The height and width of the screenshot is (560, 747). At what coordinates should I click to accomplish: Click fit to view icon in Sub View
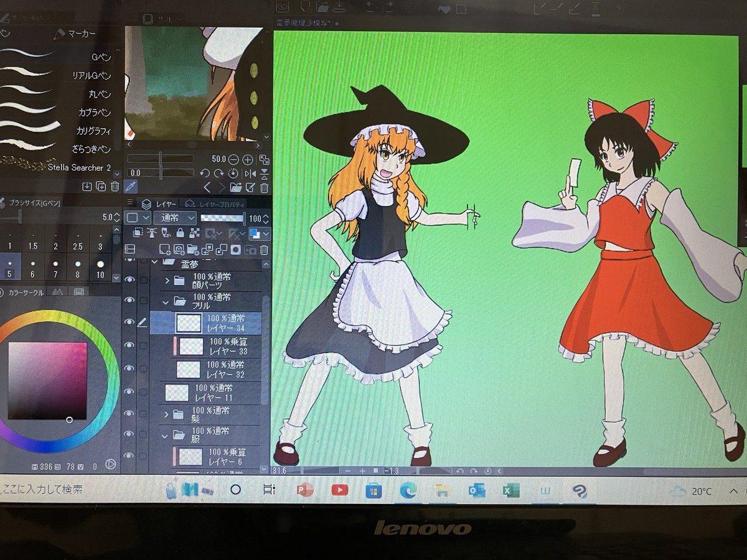264,159
